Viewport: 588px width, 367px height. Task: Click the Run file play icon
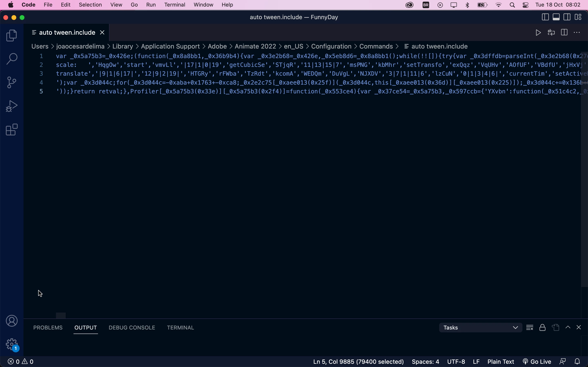point(538,33)
